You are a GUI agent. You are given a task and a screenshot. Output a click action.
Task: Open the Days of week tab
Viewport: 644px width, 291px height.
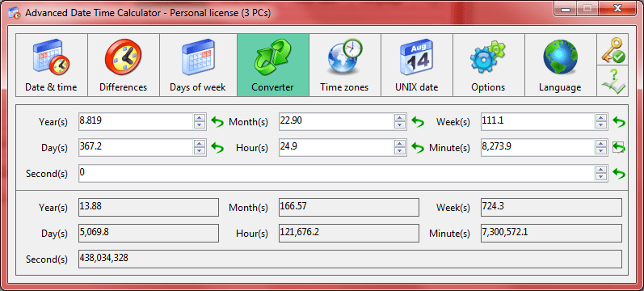(198, 65)
